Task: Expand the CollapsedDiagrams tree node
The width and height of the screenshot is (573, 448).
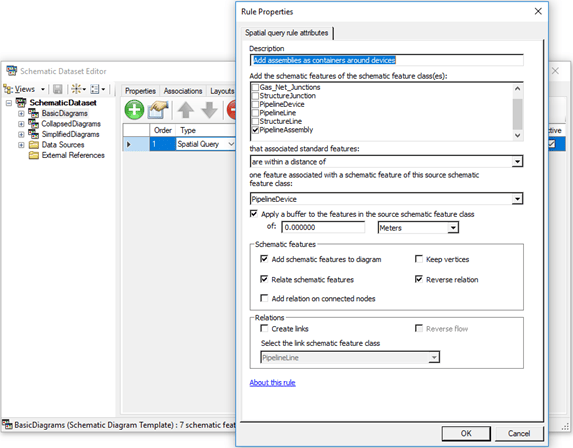Action: (21, 124)
